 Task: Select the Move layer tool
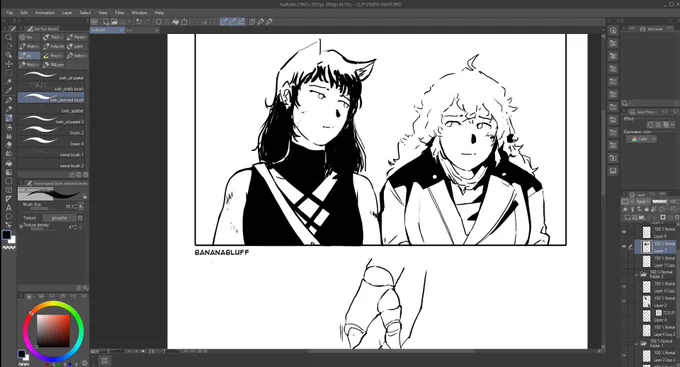point(8,64)
